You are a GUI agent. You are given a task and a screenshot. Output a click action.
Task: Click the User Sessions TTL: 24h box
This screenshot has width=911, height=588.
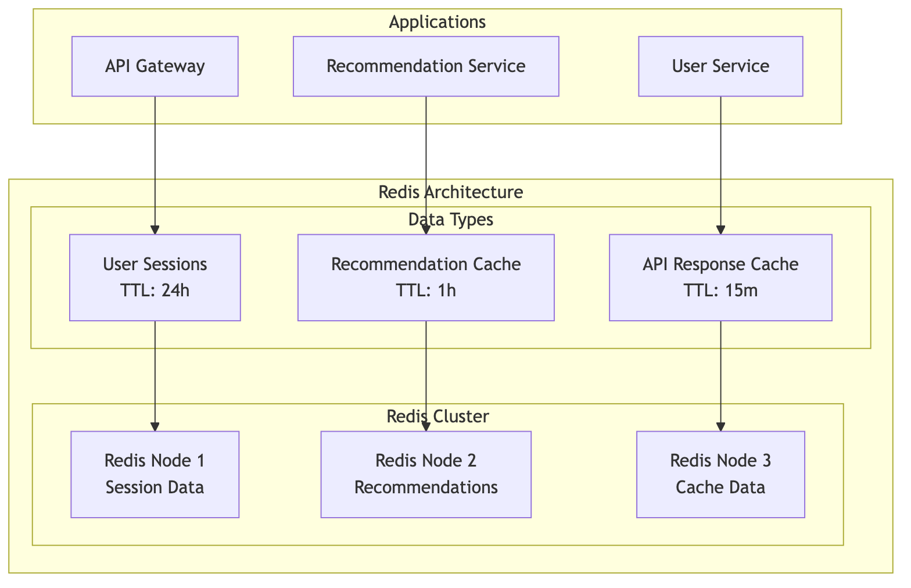pyautogui.click(x=155, y=277)
